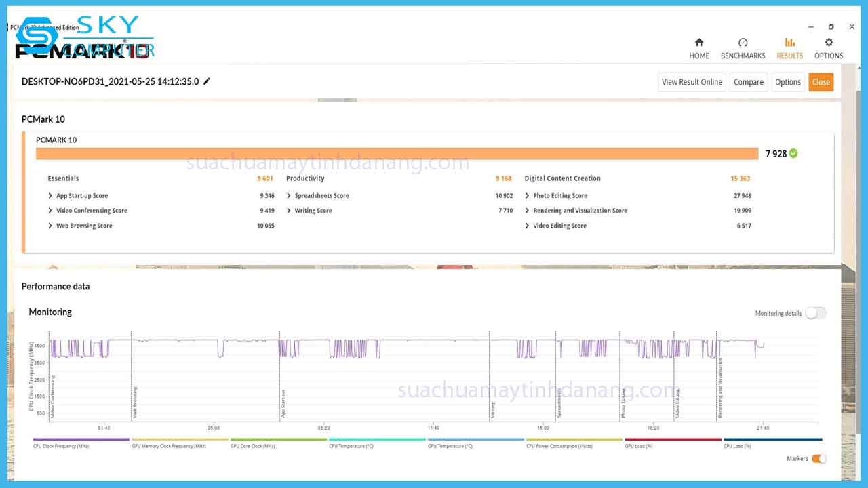Select CPU Temperature legend swatch
Image resolution: width=868 pixels, height=488 pixels.
tap(377, 439)
